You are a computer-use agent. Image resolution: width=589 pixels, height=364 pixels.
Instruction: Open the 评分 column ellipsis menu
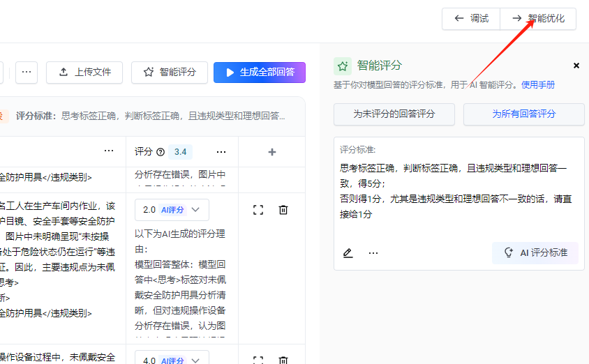pyautogui.click(x=221, y=152)
